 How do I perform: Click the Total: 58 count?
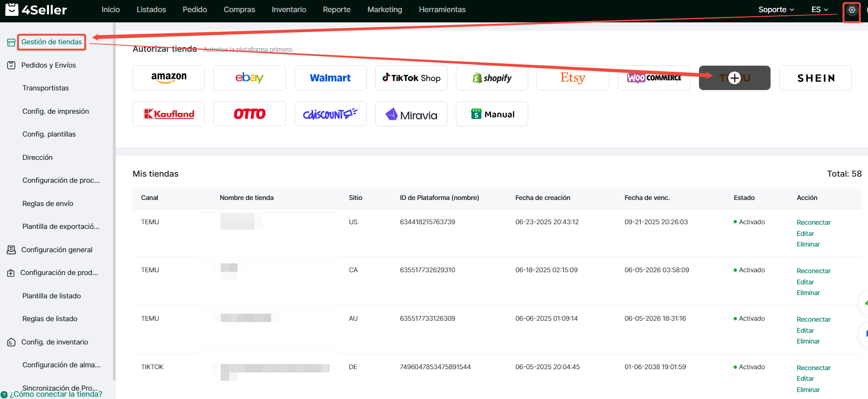[844, 174]
